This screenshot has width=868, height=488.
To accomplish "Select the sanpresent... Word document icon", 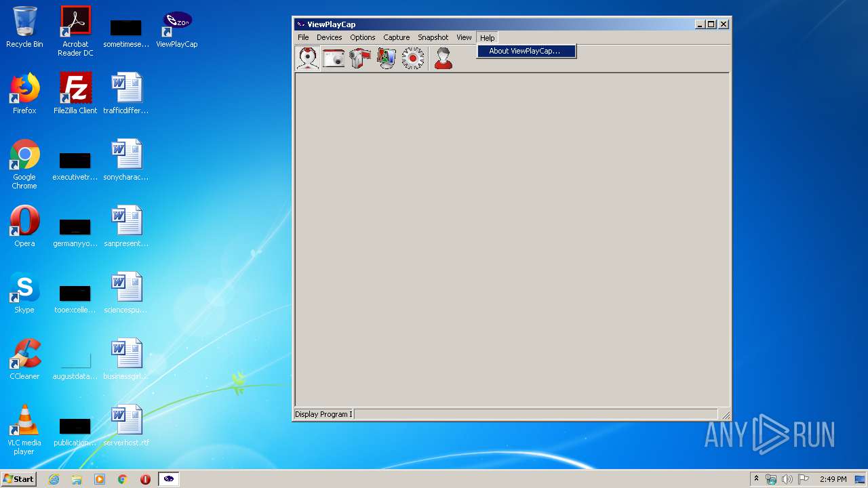I will coord(126,226).
